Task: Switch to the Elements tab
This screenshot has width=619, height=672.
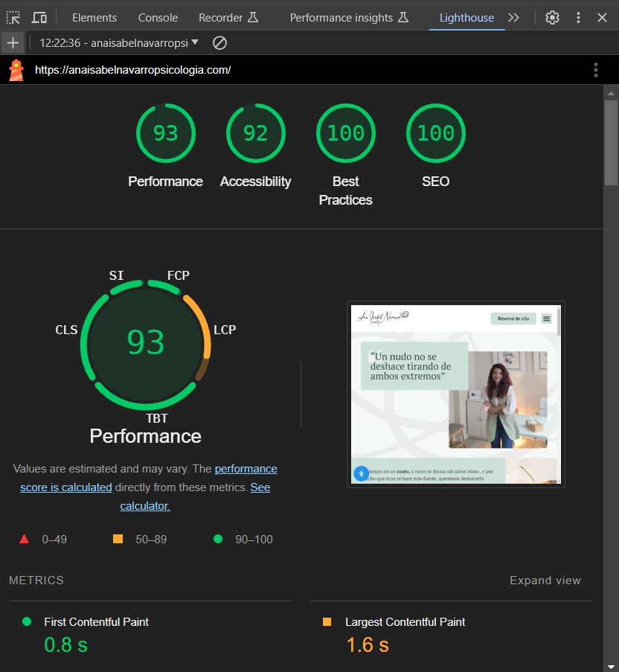Action: [95, 17]
